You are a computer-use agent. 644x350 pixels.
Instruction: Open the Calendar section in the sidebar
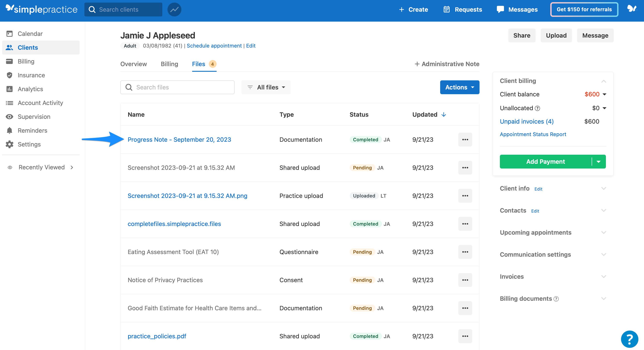[x=30, y=33]
